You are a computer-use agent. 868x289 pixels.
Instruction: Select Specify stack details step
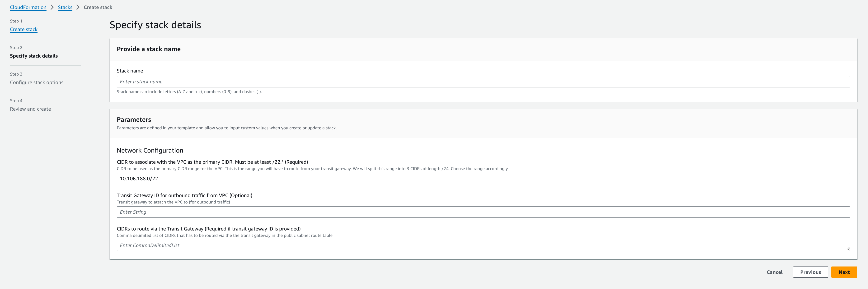(34, 56)
